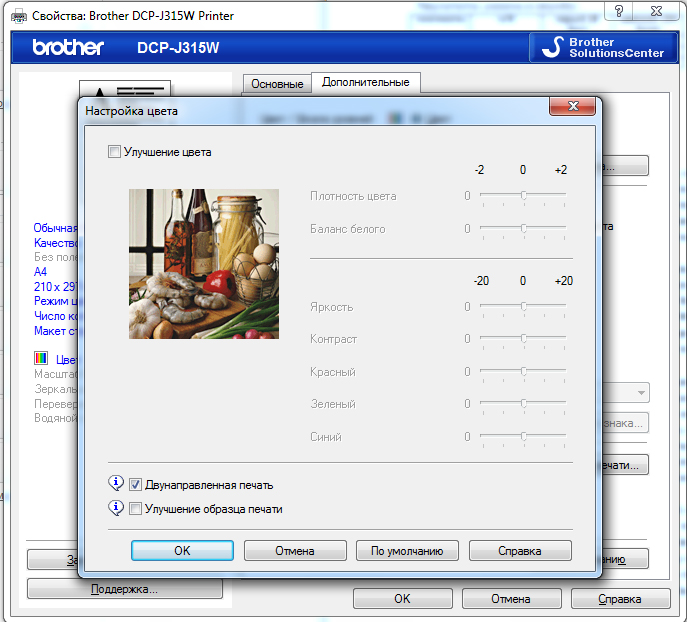Image resolution: width=687 pixels, height=622 pixels.
Task: Click the Синий color slider
Action: (x=522, y=437)
